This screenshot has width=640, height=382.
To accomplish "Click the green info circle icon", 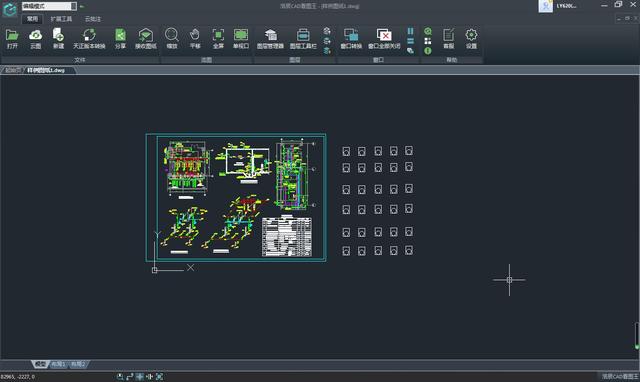I will (x=428, y=51).
